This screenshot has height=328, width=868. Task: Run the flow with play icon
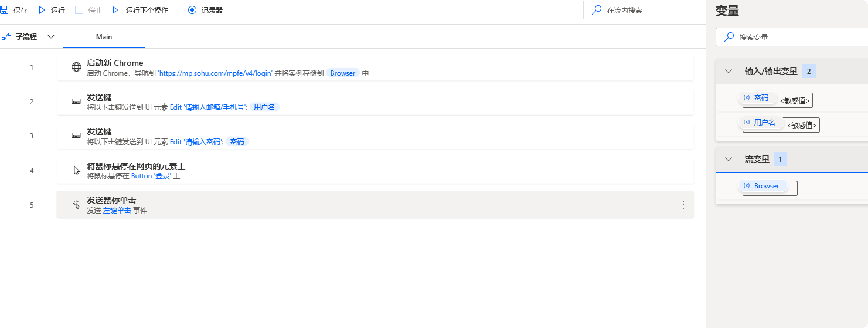coord(42,10)
